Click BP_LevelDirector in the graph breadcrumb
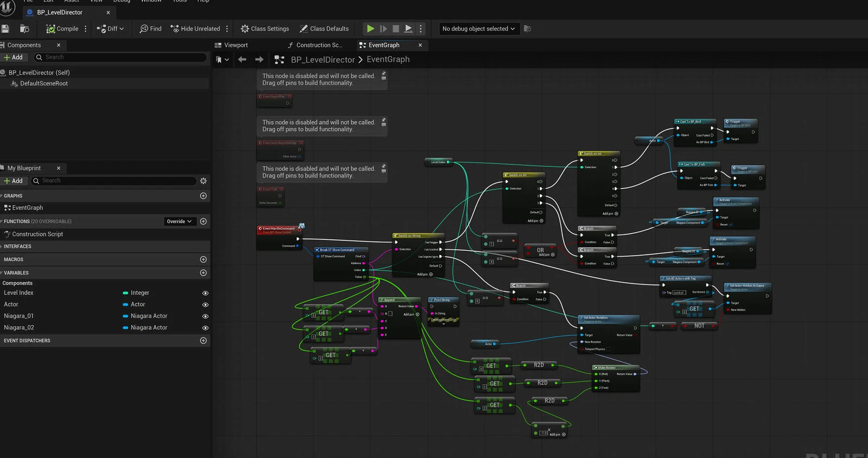 tap(323, 60)
